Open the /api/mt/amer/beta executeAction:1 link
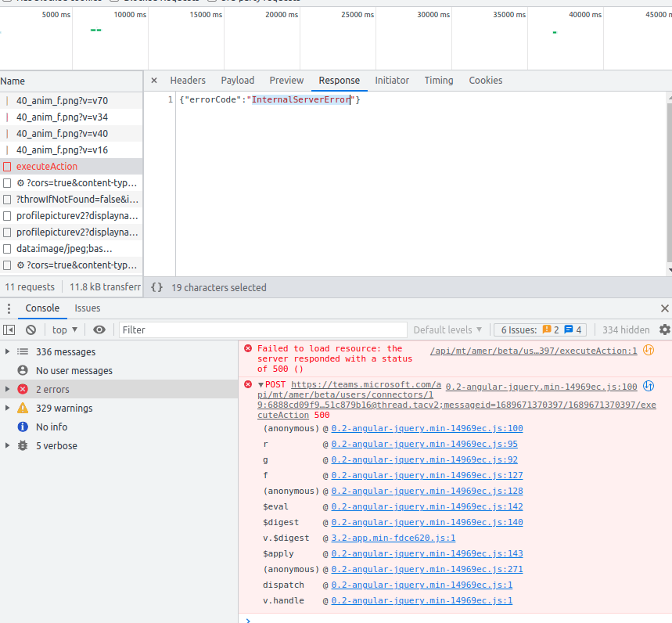 [x=534, y=351]
